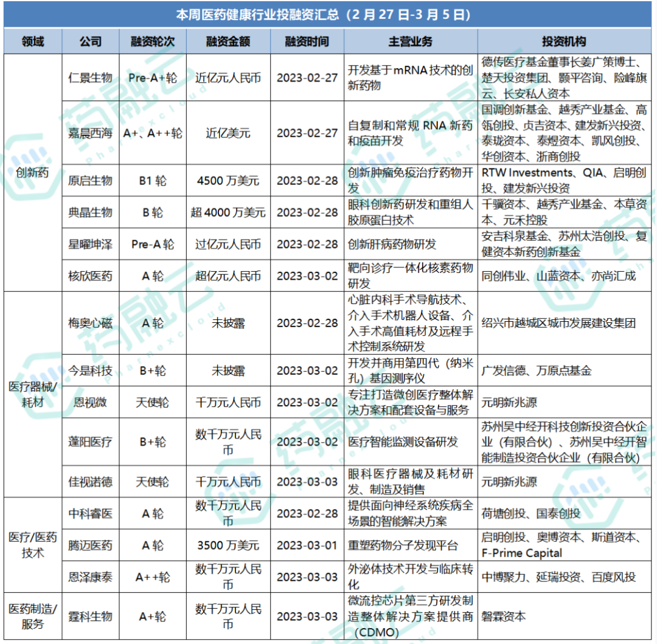Click investor cell containing F-Prime Capital
The width and height of the screenshot is (657, 644).
tap(564, 545)
